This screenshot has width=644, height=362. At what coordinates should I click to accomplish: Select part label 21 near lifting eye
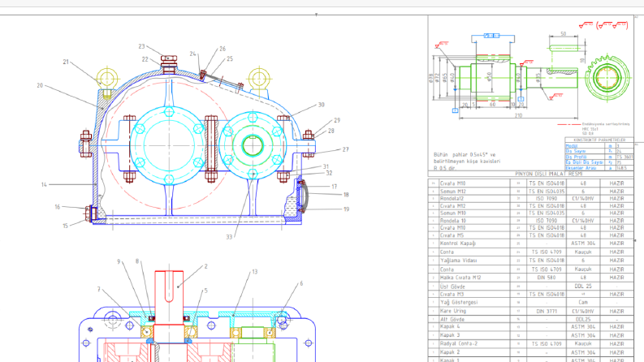click(x=66, y=62)
